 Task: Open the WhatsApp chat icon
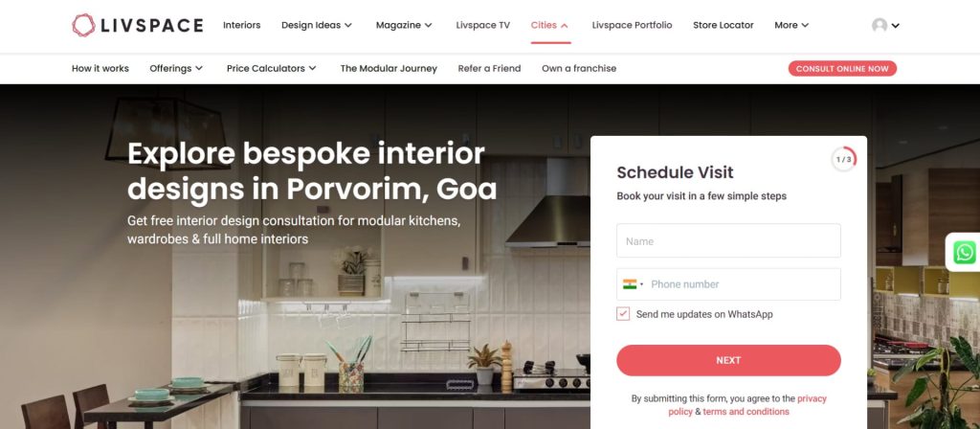click(965, 253)
